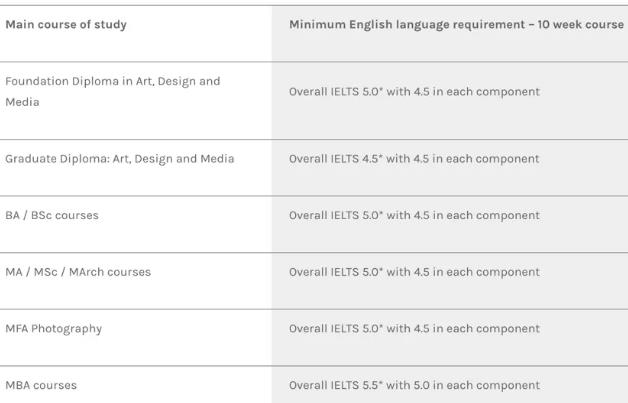628x403 pixels.
Task: Click 'MArch courses' text in the table
Action: [x=110, y=272]
